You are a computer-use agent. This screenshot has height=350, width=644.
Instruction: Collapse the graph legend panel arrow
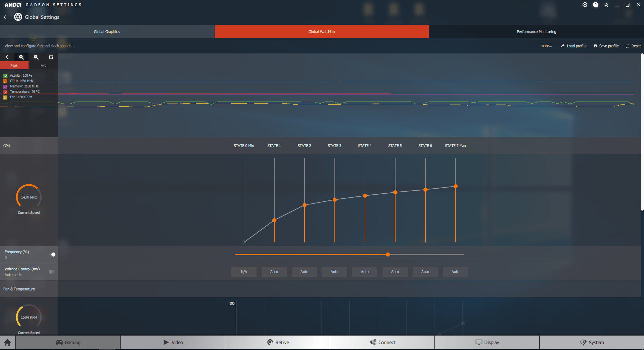pos(7,57)
